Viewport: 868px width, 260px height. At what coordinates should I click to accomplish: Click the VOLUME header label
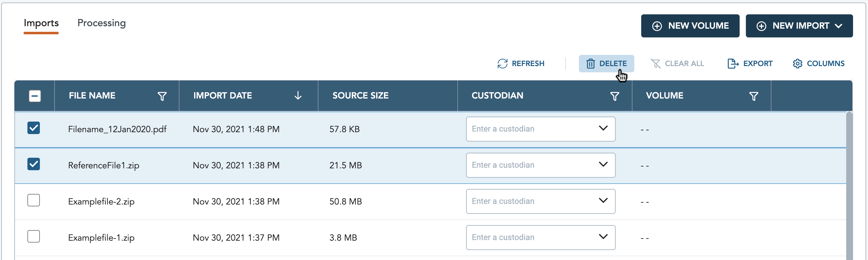[665, 95]
